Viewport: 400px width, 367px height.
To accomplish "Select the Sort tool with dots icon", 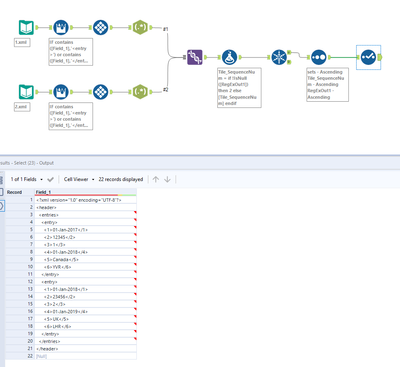I will click(x=319, y=57).
